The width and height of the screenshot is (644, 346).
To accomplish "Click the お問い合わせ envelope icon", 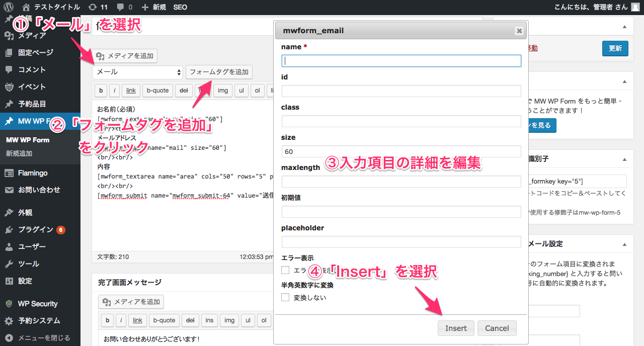I will pyautogui.click(x=9, y=190).
